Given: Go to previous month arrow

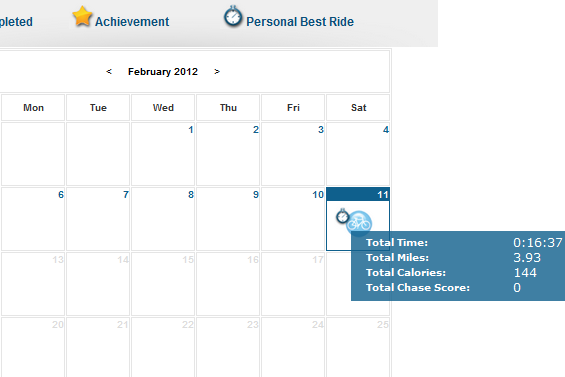Looking at the screenshot, I should 109,71.
